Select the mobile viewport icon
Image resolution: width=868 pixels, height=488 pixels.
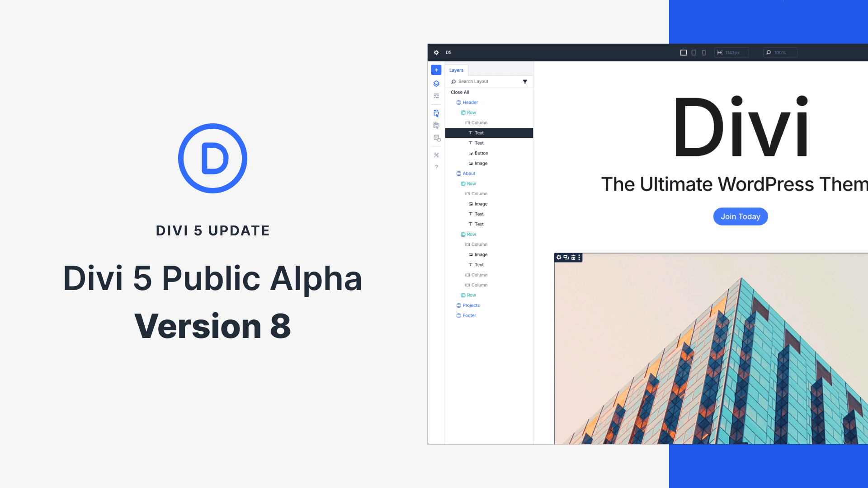tap(703, 52)
